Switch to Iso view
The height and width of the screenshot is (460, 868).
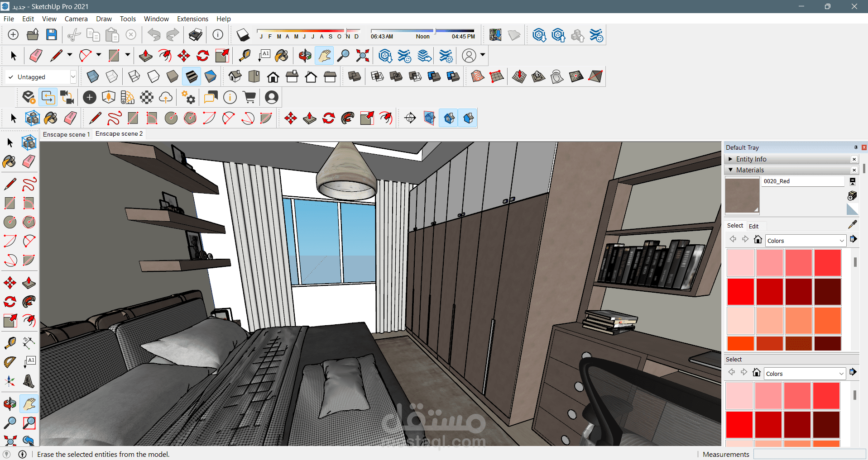[x=235, y=76]
